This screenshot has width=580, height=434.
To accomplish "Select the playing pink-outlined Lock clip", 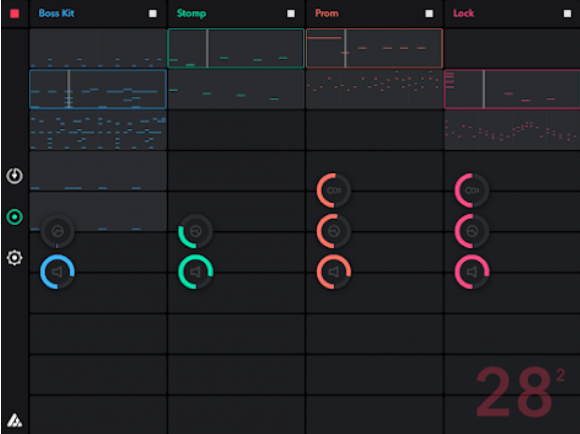I will pos(512,89).
